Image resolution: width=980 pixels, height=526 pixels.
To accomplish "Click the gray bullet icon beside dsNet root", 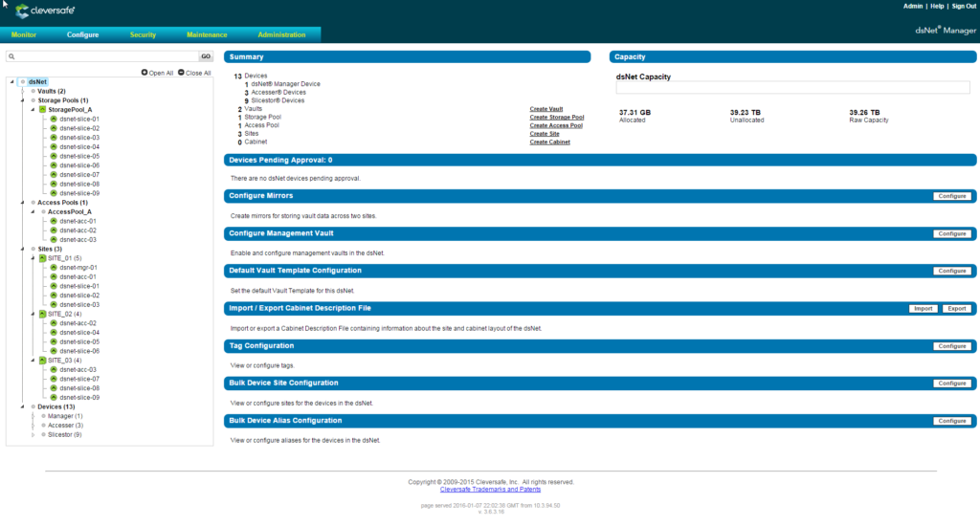I will click(23, 82).
